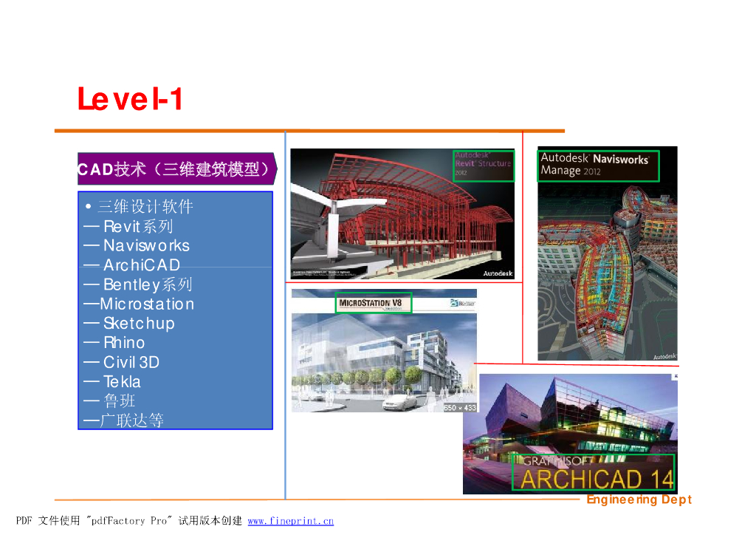756x535 pixels.
Task: Select the 'Microstation' list line
Action: [139, 304]
